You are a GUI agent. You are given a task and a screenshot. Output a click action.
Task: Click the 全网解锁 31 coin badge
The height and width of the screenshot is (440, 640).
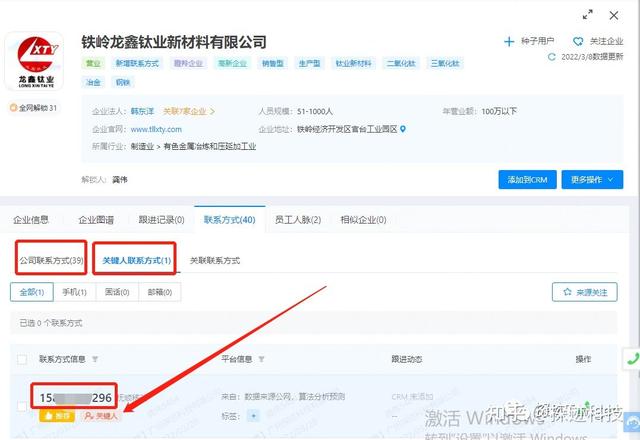click(x=33, y=108)
